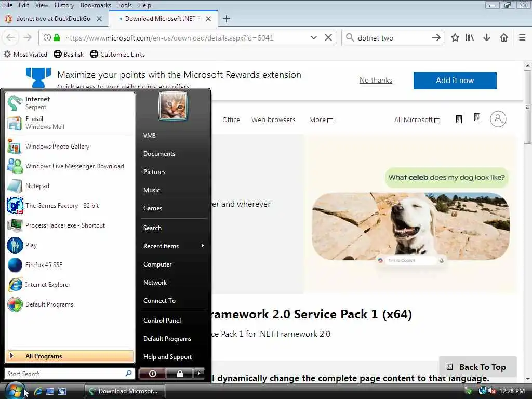Open the Edit menu
The image size is (532, 399).
(23, 5)
